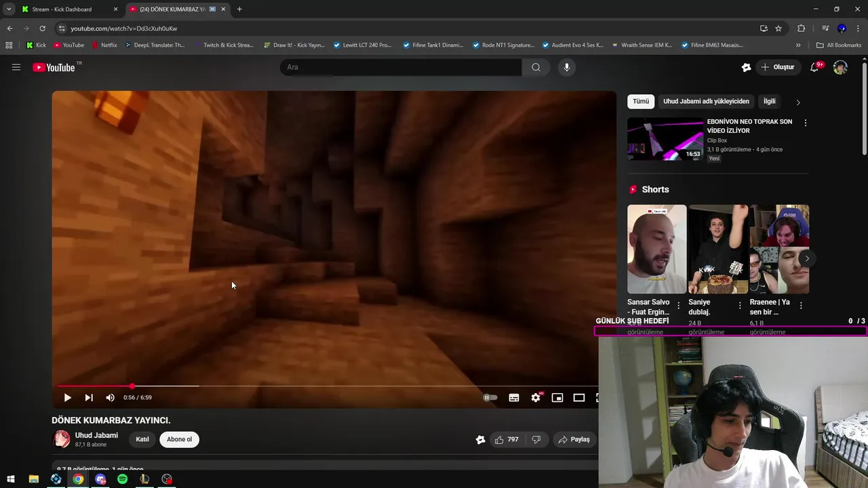Close the DÖNEK KUMARBAZ YouTube tab
Screen dimensions: 868x488
[x=223, y=9]
